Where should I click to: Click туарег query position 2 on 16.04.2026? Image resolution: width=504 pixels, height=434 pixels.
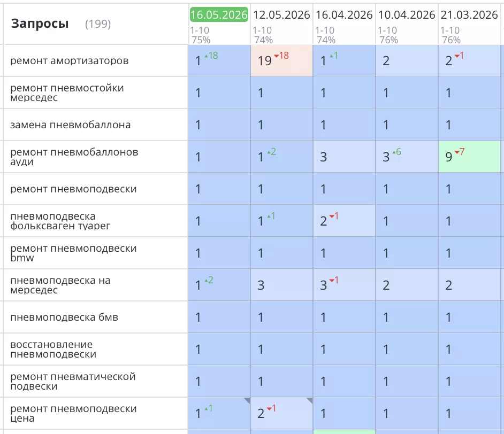coord(344,221)
